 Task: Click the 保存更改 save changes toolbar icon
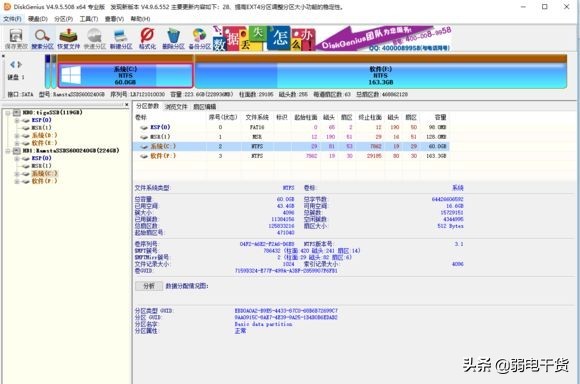click(16, 39)
